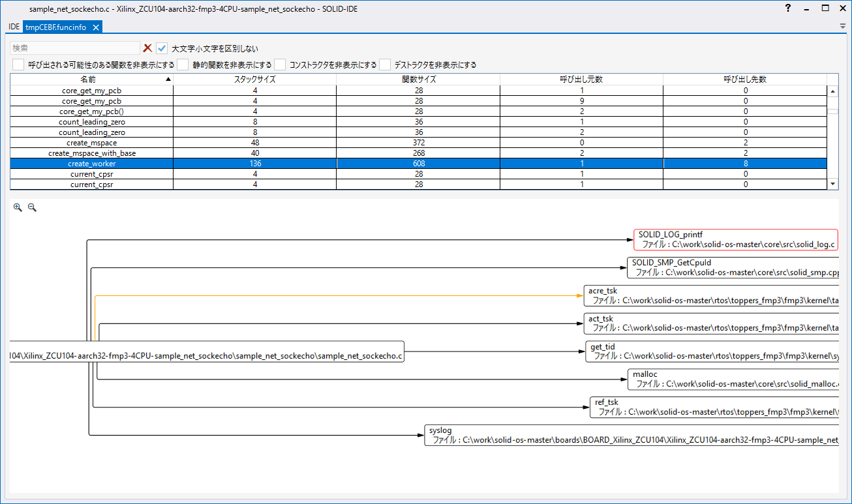The width and height of the screenshot is (852, 504).
Task: Click the function search input field
Action: pos(75,48)
